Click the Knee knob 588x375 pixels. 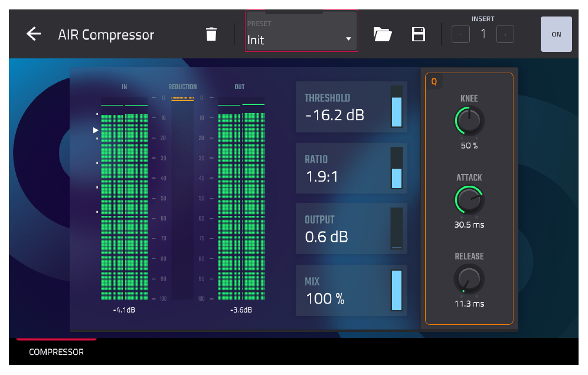click(469, 121)
